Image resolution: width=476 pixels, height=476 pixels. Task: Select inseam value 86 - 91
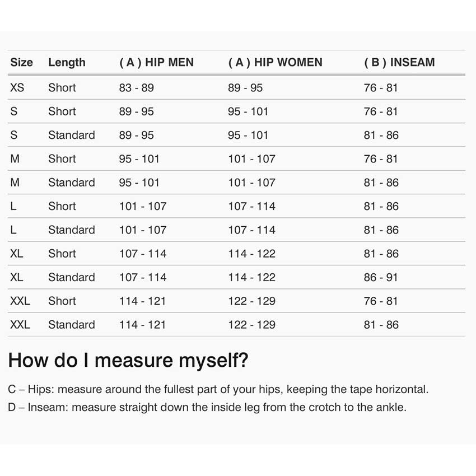click(381, 277)
